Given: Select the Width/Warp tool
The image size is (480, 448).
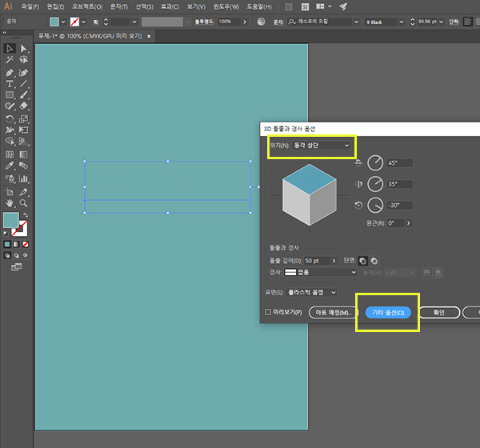Looking at the screenshot, I should coord(10,130).
